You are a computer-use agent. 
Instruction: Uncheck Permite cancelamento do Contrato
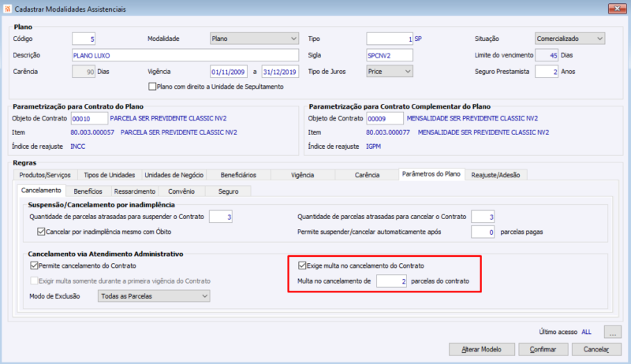[x=34, y=266]
